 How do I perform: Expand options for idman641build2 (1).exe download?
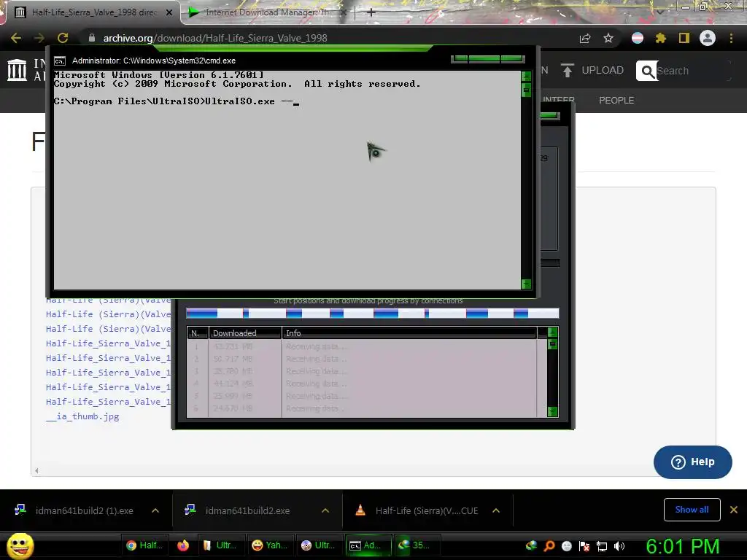pyautogui.click(x=155, y=510)
